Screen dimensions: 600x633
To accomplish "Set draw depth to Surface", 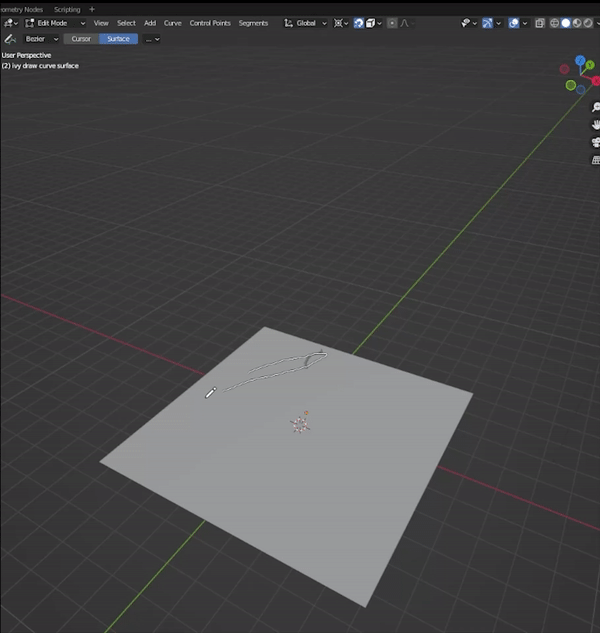I will 118,39.
